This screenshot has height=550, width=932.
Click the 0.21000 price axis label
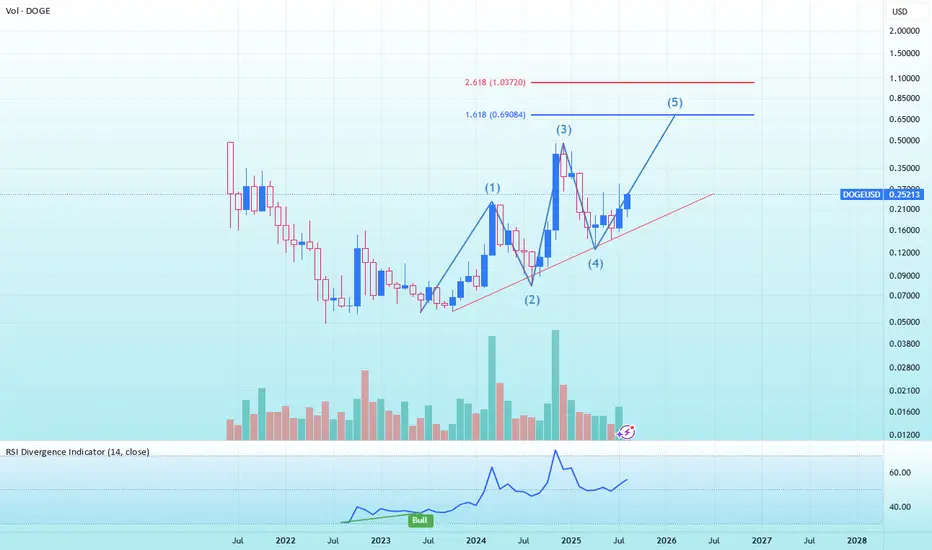pyautogui.click(x=904, y=209)
